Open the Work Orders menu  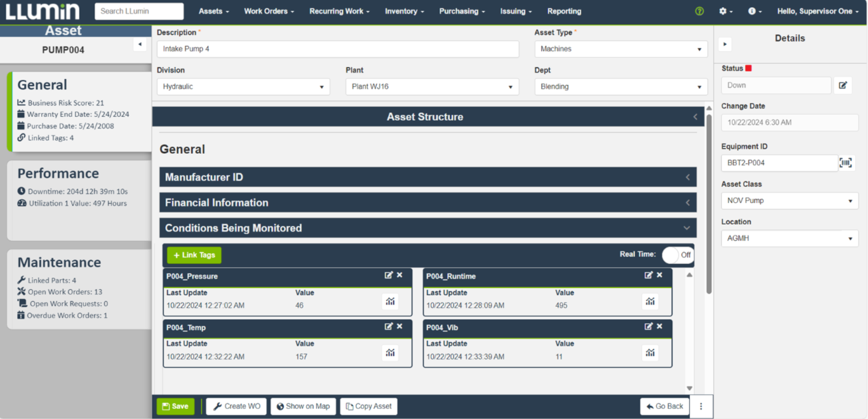(268, 11)
